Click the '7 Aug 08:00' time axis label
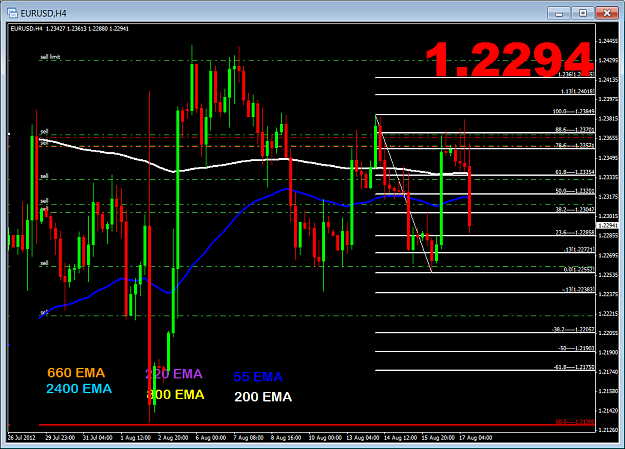The height and width of the screenshot is (449, 625). [x=248, y=438]
